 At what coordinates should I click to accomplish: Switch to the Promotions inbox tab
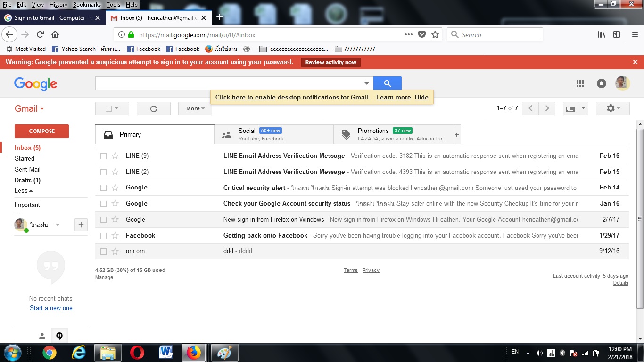coord(393,134)
